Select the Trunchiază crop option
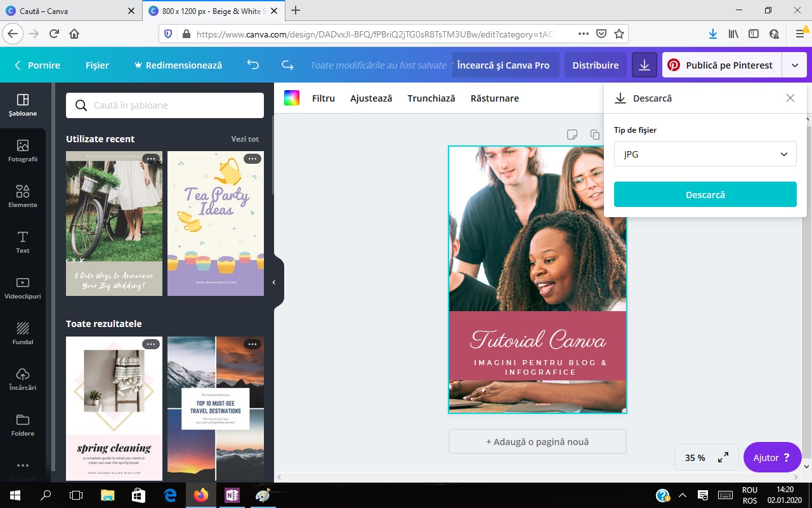 coord(431,98)
